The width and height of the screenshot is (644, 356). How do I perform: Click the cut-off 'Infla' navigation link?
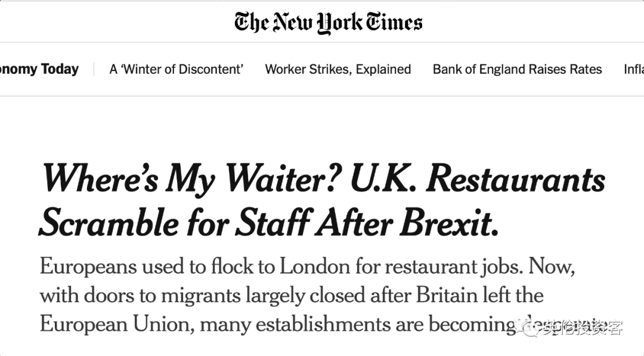634,69
